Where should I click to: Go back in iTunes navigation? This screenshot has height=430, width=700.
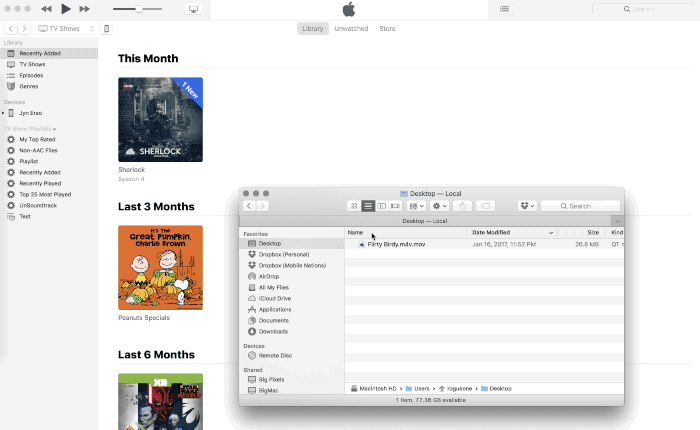point(11,29)
